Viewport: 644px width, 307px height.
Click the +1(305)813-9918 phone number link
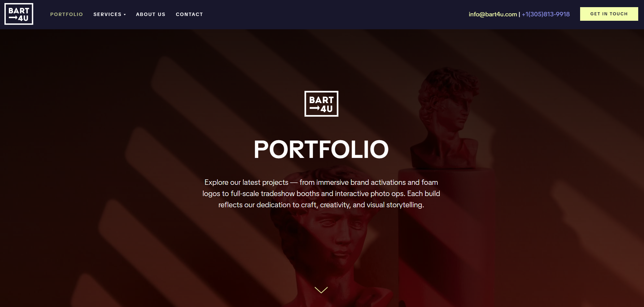click(x=546, y=14)
